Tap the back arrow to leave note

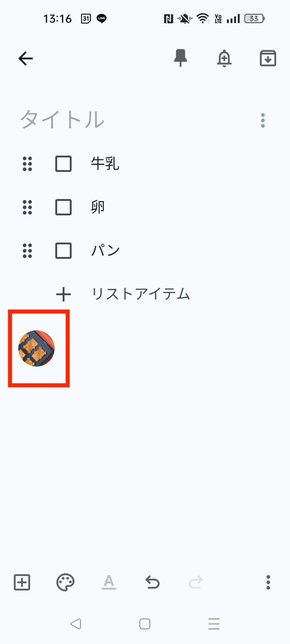click(x=26, y=58)
